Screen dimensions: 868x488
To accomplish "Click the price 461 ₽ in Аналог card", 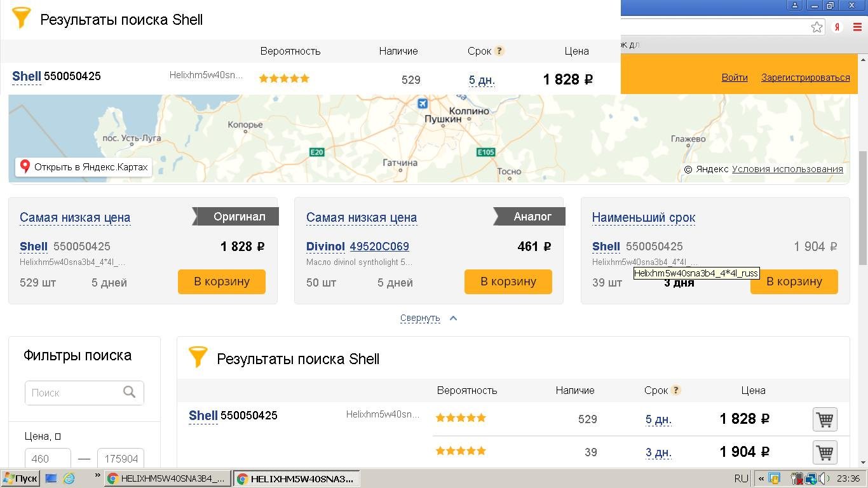I will click(534, 247).
